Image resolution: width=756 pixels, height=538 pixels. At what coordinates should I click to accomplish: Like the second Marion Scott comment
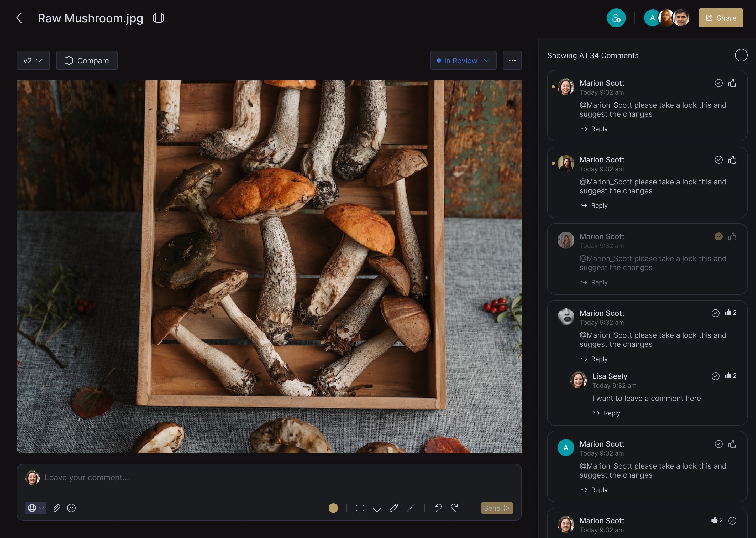[x=732, y=160]
